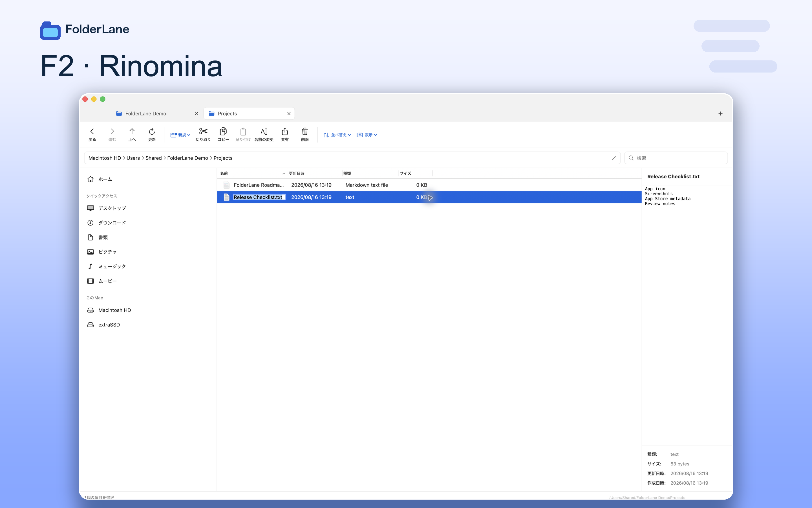The image size is (812, 508).
Task: Refresh the folder with 更新 button
Action: (152, 134)
